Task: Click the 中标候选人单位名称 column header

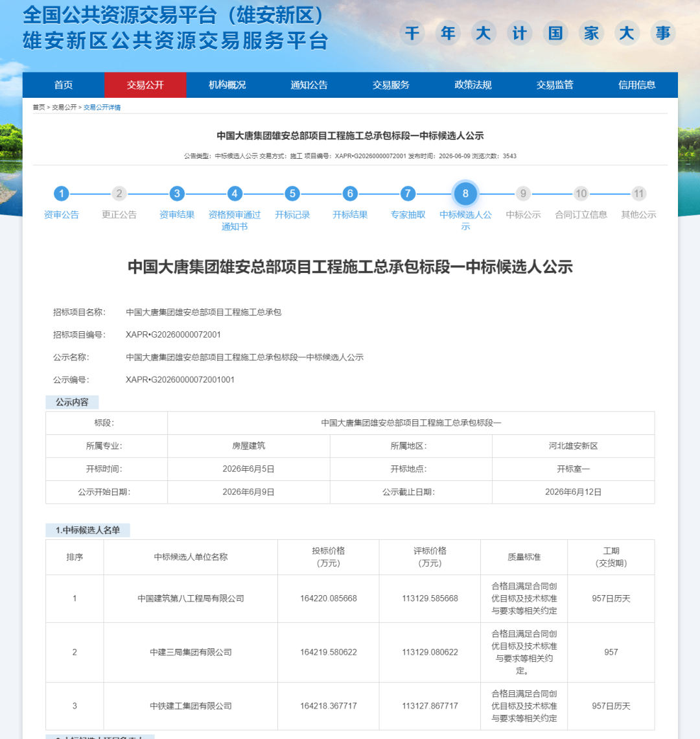Action: tap(191, 557)
